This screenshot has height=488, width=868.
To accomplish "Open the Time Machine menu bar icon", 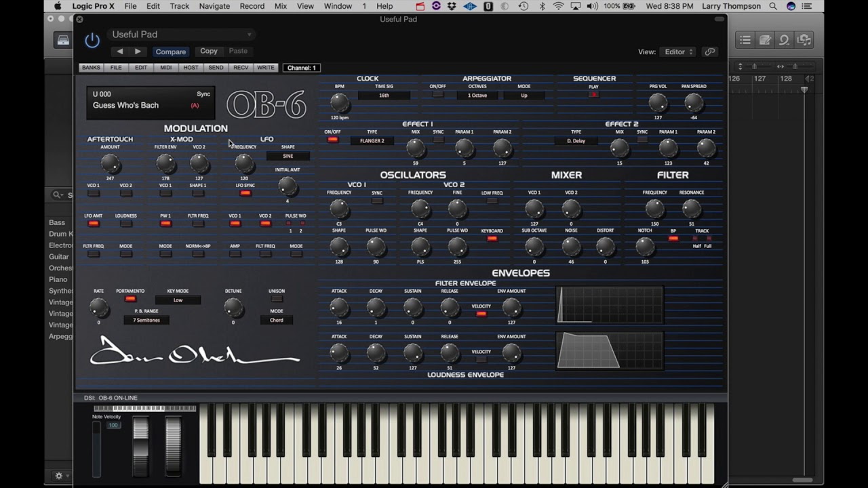I will pyautogui.click(x=524, y=6).
